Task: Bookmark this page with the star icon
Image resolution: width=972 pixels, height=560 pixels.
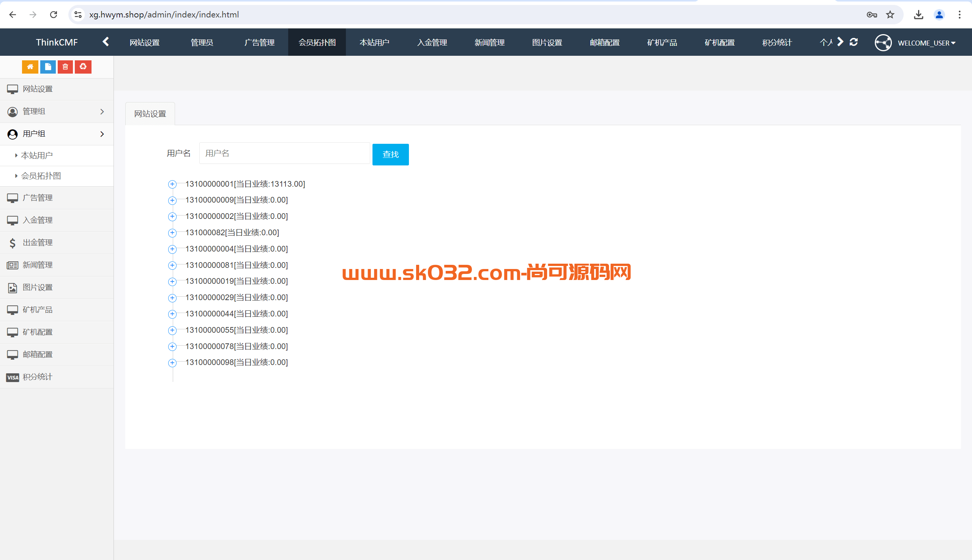Action: click(890, 15)
